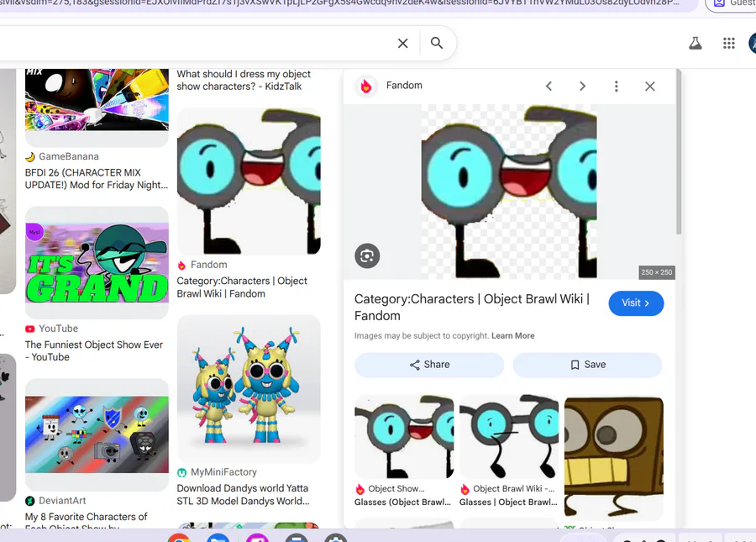Open the Category:Characters Object Brawl Wiki title
The image size is (756, 542).
(x=472, y=308)
